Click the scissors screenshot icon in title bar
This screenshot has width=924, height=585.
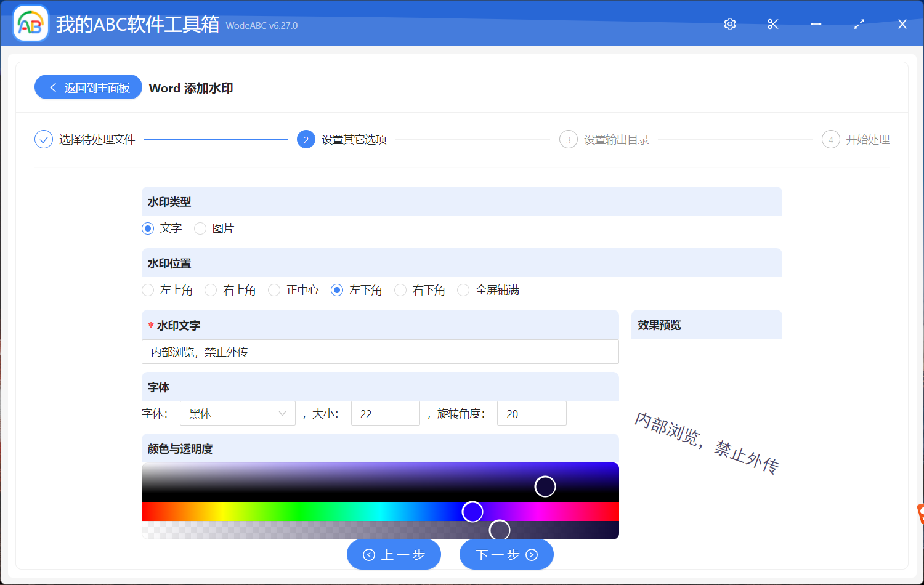coord(772,24)
